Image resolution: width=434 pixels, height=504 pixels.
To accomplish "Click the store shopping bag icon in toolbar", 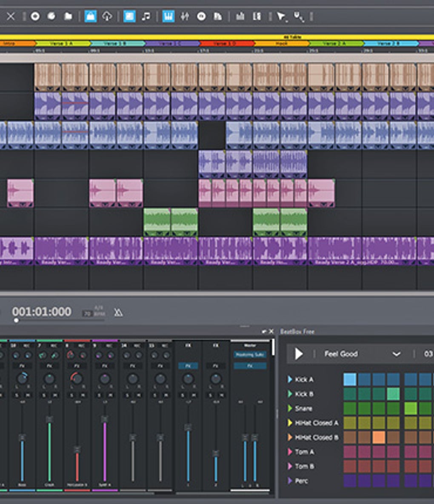I will pos(90,16).
